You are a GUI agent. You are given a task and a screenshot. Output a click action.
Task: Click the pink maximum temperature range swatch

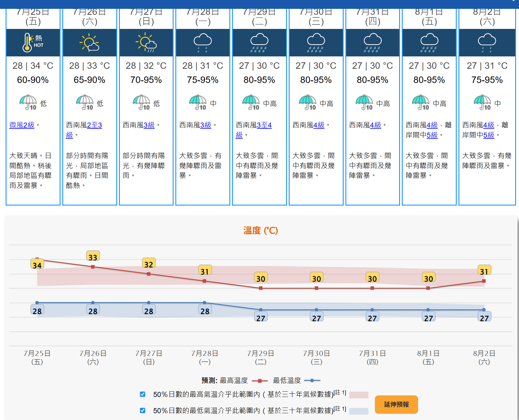[359, 395]
